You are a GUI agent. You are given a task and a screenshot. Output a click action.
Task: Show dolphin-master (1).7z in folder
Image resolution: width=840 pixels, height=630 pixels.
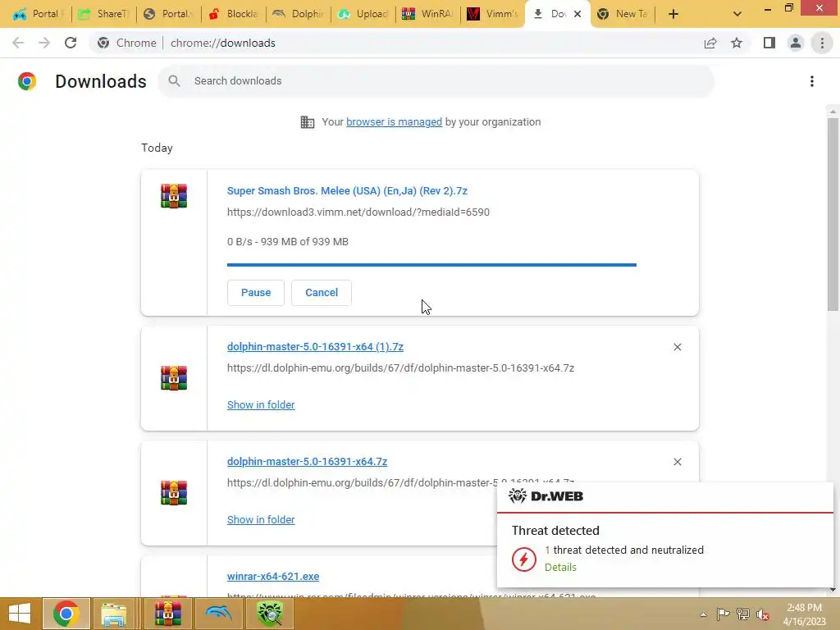261,405
